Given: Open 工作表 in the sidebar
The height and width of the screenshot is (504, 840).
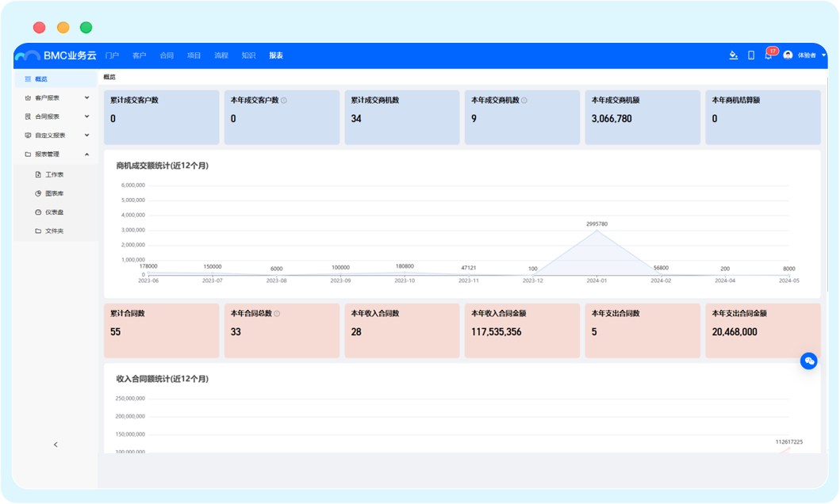Looking at the screenshot, I should (54, 174).
